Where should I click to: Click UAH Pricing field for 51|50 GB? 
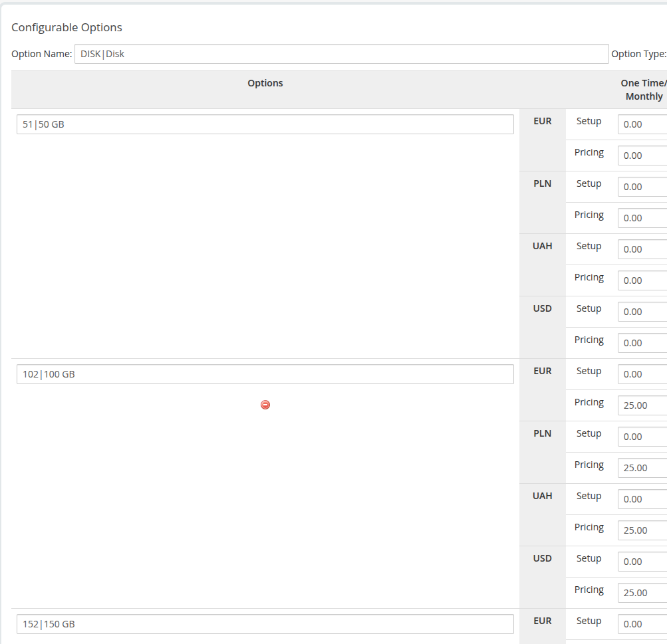click(642, 280)
